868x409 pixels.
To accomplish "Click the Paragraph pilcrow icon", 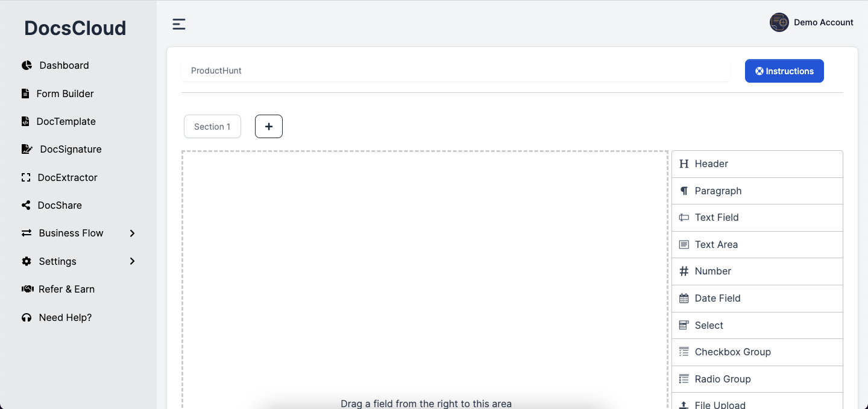I will click(684, 191).
